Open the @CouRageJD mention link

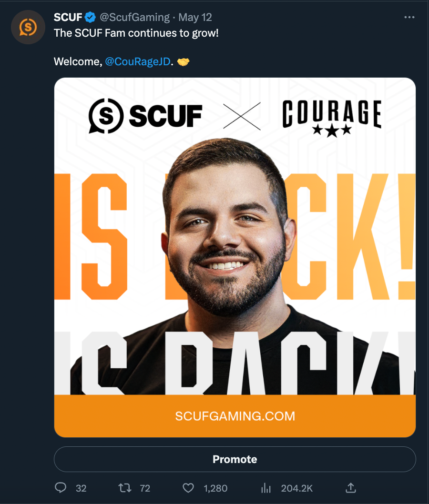click(x=138, y=61)
